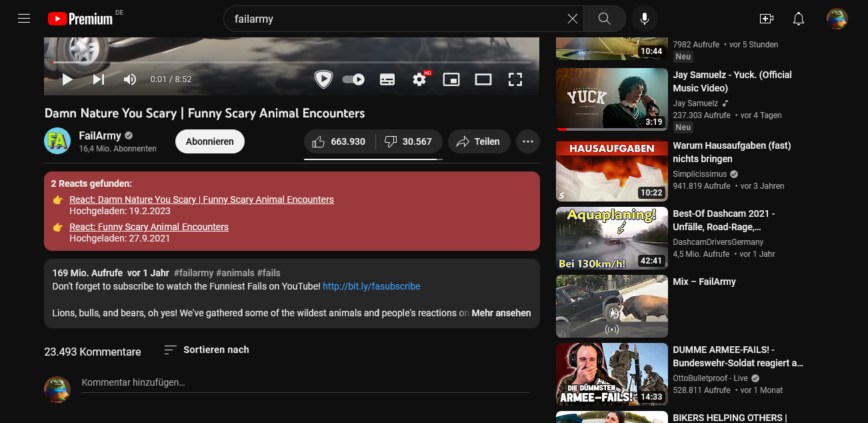Skip to the next video
868x423 pixels.
[x=99, y=79]
